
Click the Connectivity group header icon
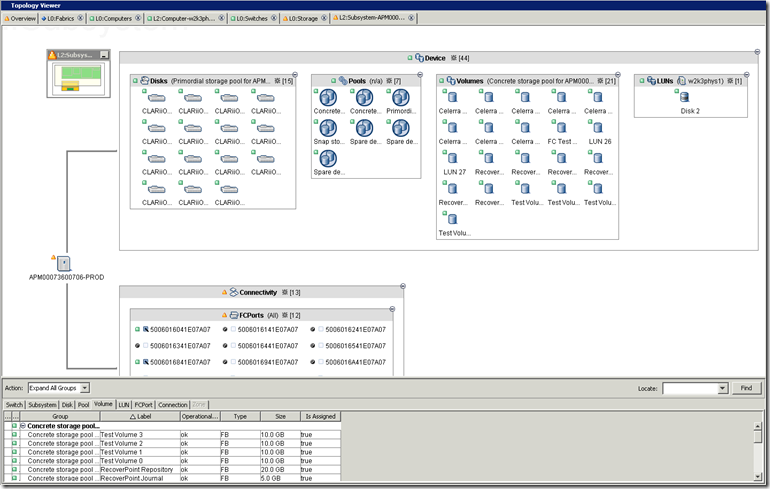[x=234, y=292]
